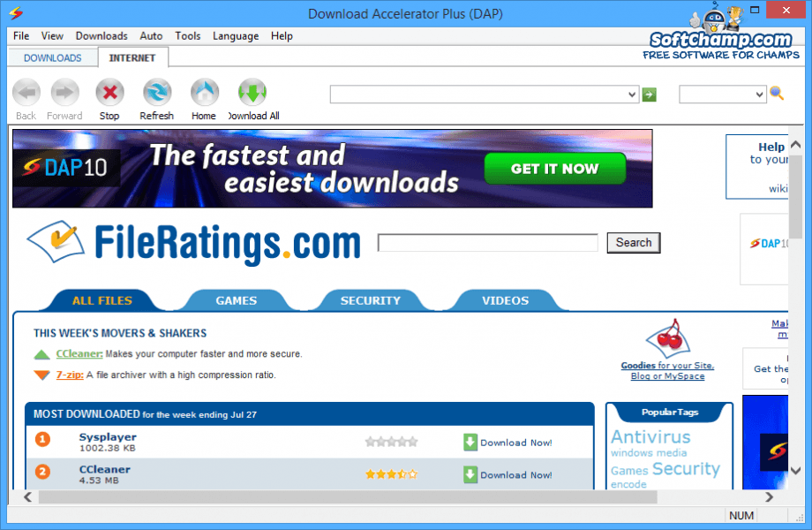The width and height of the screenshot is (812, 530).
Task: Click in the URL address field
Action: [x=478, y=95]
